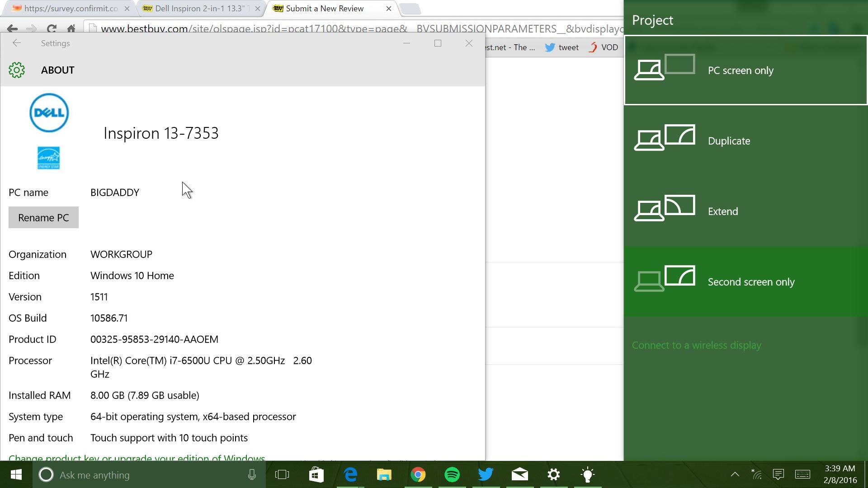Click the Settings gear icon beside ABOUT
Screen dimensions: 868x488
pos(17,70)
